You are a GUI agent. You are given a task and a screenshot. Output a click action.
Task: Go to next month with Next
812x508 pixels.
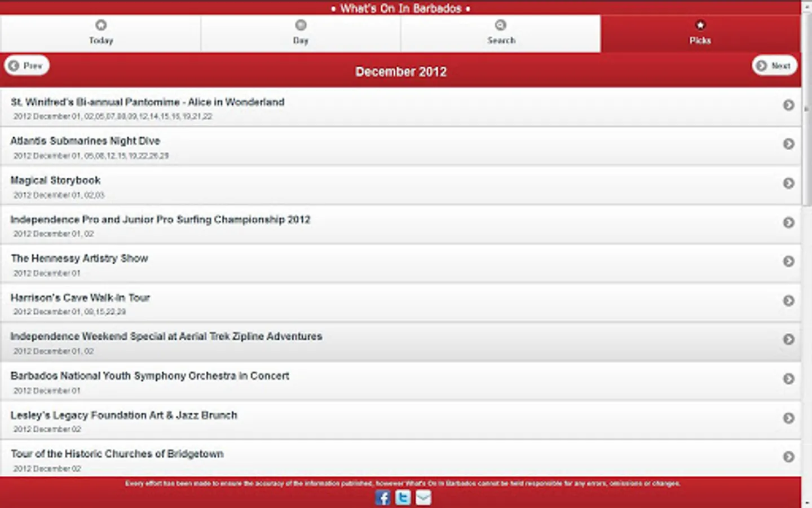[774, 65]
